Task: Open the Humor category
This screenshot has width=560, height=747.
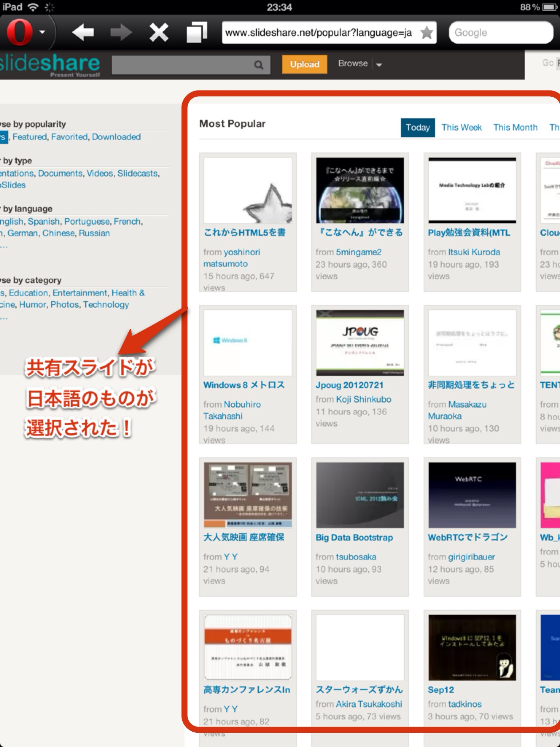Action: pos(32,305)
